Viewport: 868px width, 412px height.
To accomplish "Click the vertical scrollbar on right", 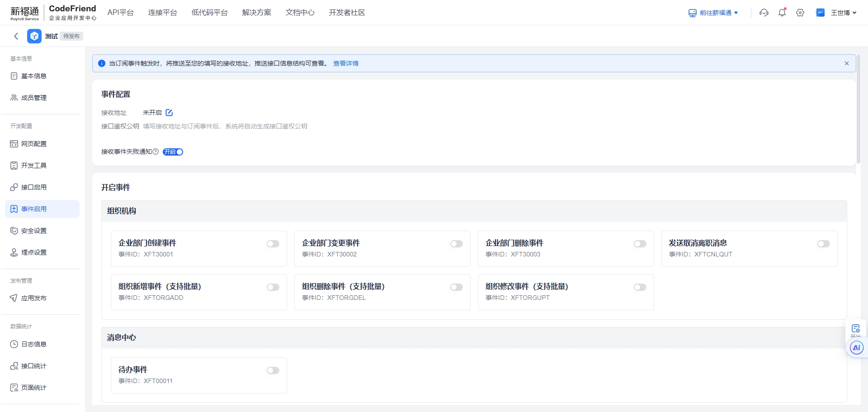I will [858, 109].
